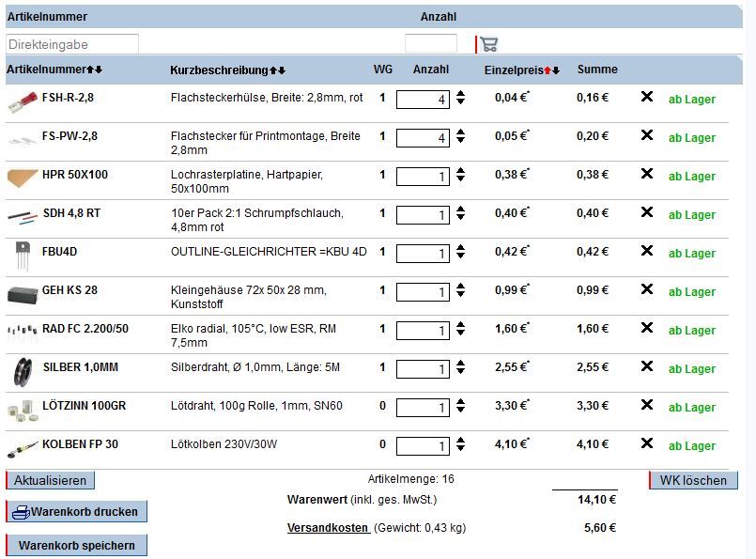Increase quantity for LÖTZINN 100GR
The height and width of the screenshot is (559, 756).
461,402
